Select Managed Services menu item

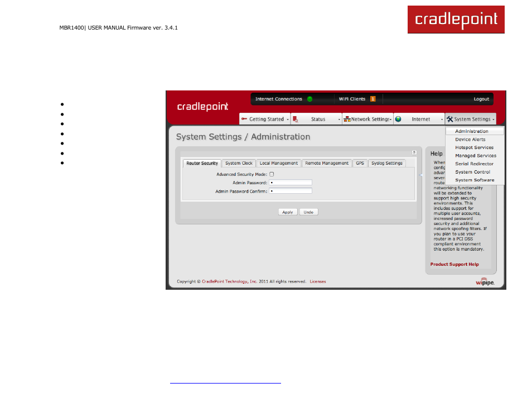475,156
